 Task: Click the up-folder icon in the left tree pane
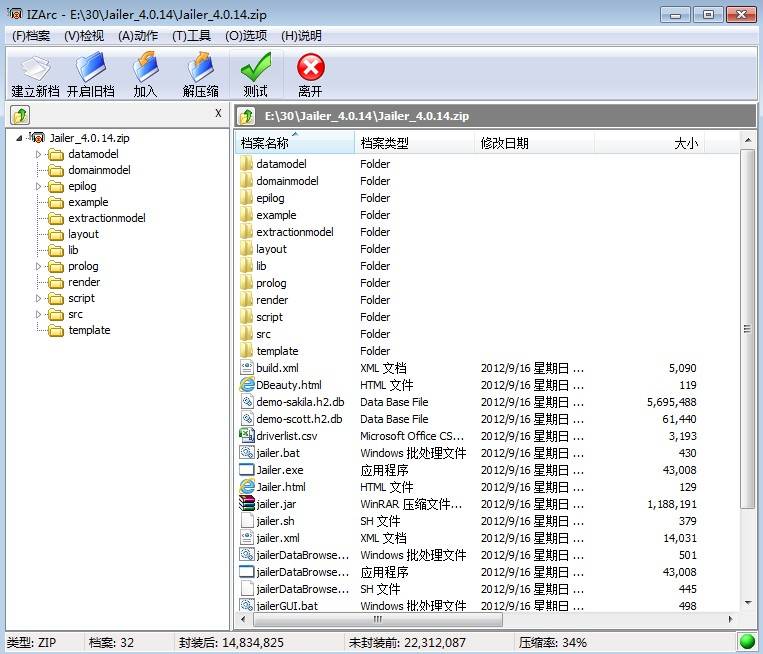pyautogui.click(x=20, y=115)
